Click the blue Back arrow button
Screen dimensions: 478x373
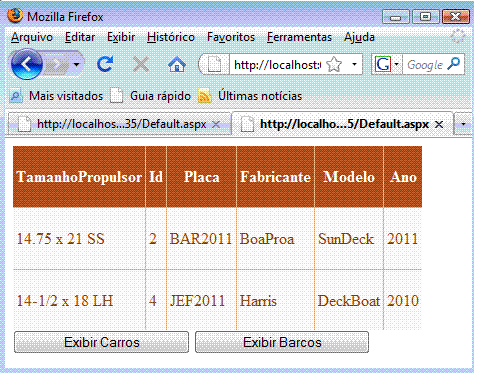tap(26, 64)
